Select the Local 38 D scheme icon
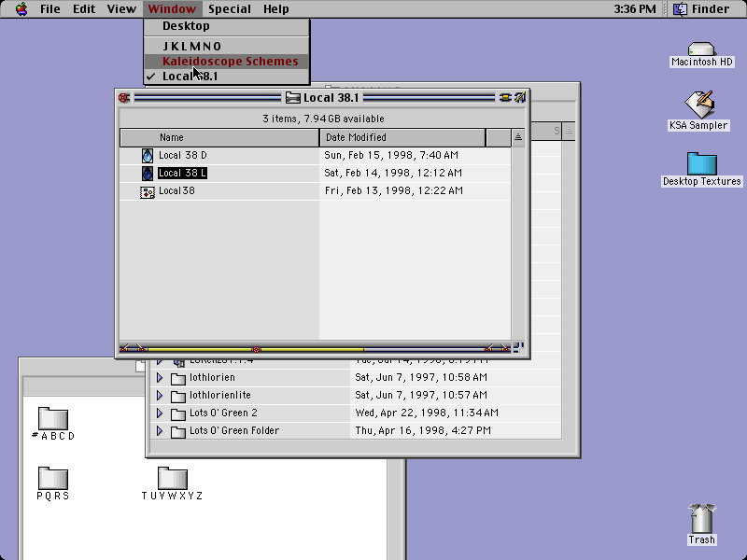This screenshot has height=560, width=747. coord(148,156)
